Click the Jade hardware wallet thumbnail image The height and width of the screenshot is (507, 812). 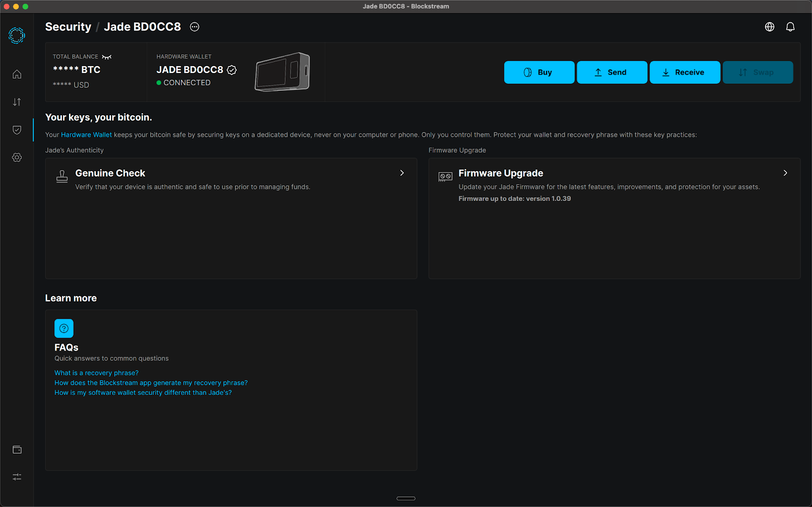click(282, 72)
